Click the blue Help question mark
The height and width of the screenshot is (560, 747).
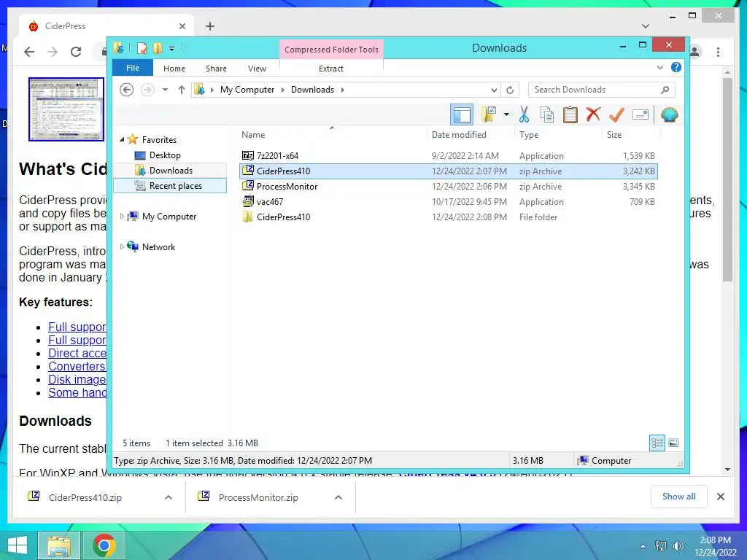tap(676, 67)
